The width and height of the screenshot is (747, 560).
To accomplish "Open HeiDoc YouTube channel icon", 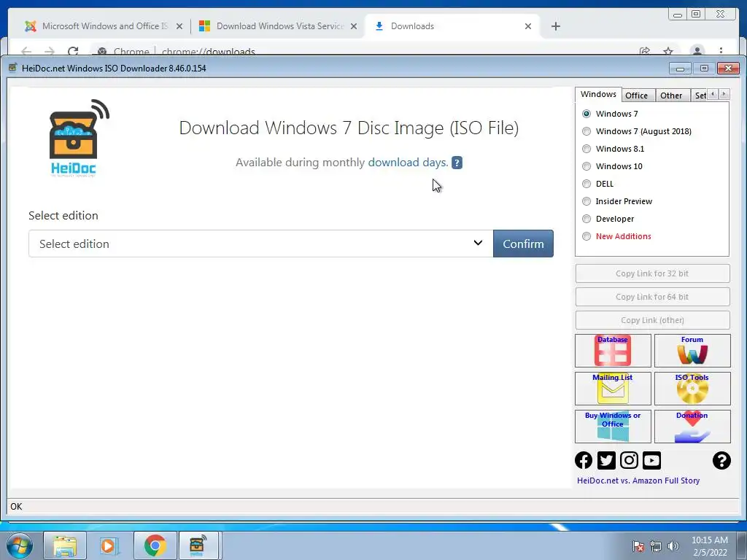I will [651, 461].
